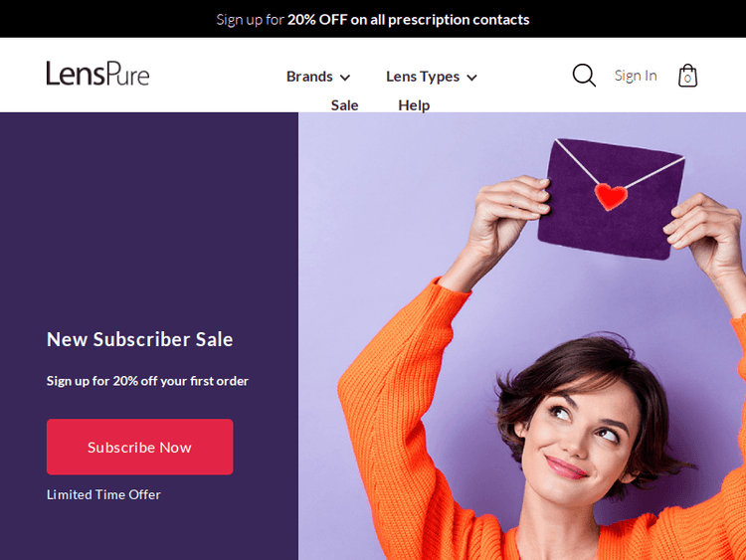Viewport: 746px width, 560px height.
Task: Click the purple envelope in hero image
Action: coord(612,199)
